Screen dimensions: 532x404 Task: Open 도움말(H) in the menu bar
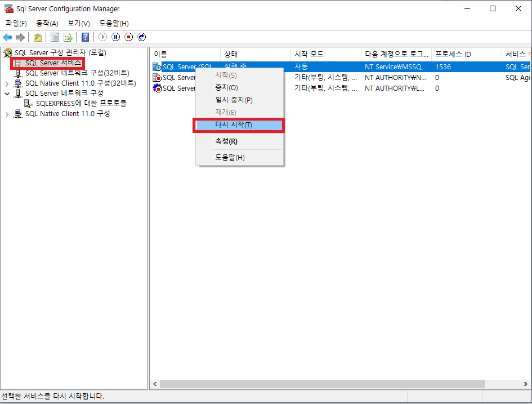(114, 24)
